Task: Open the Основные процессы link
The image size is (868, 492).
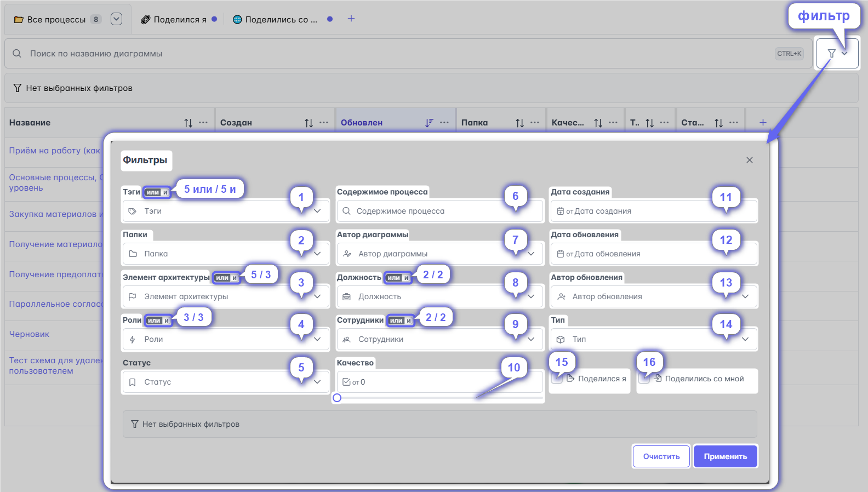Action: click(x=56, y=182)
